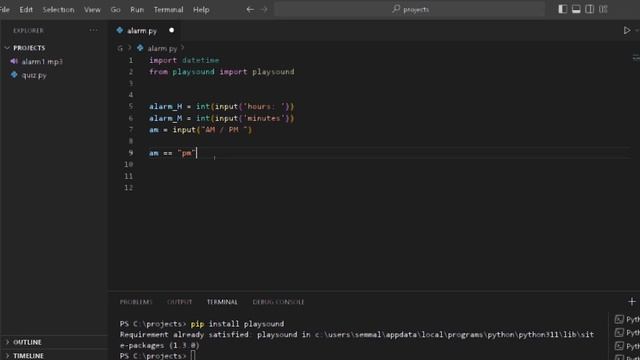Open Explorer more actions ellipsis
The width and height of the screenshot is (640, 360).
pos(93,30)
